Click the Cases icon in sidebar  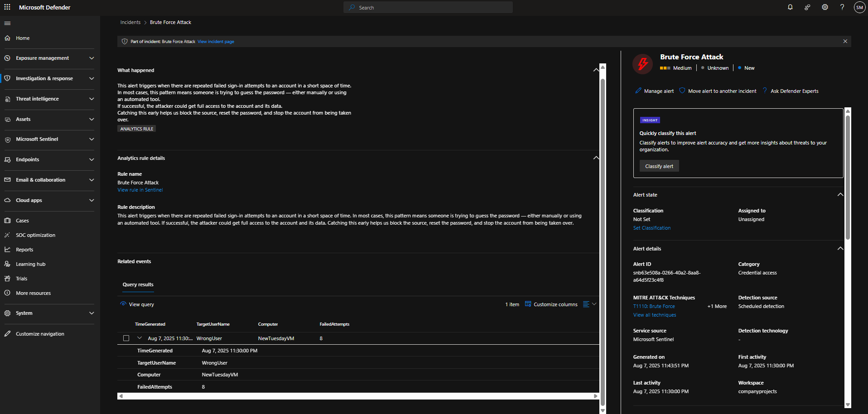[x=7, y=221]
